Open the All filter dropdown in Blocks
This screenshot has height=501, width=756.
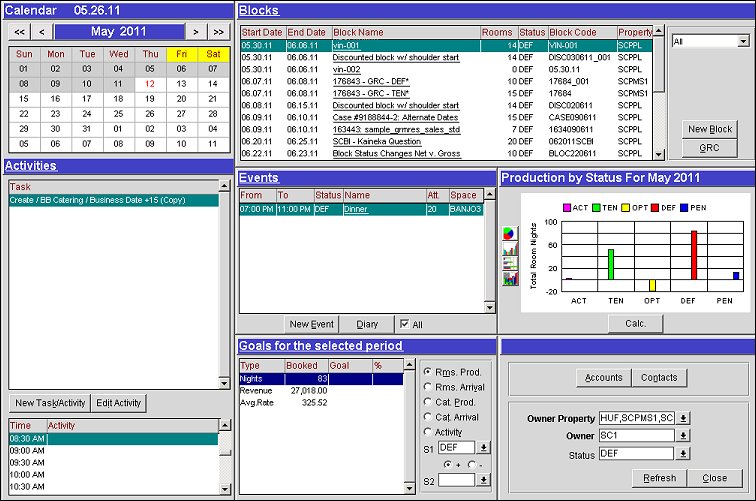pyautogui.click(x=743, y=41)
